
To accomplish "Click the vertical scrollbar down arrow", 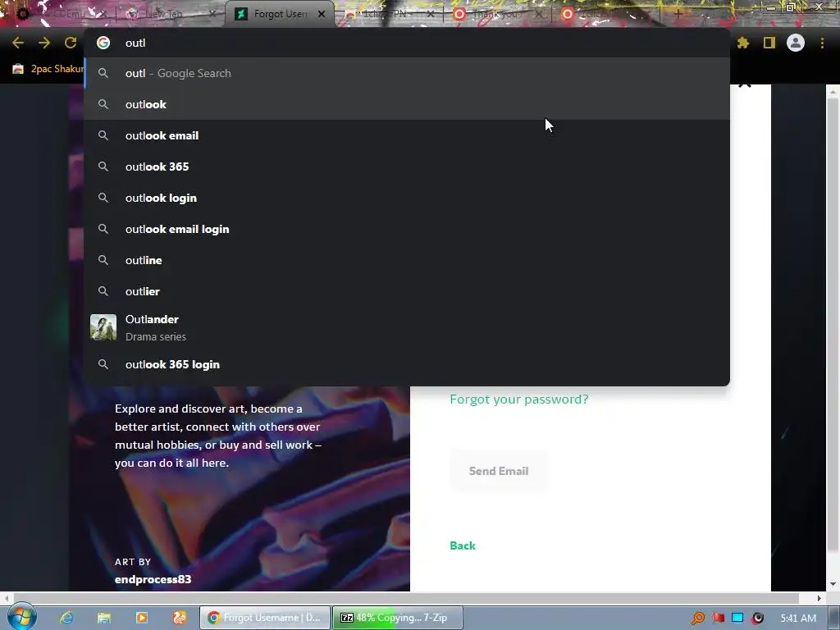I will [833, 584].
